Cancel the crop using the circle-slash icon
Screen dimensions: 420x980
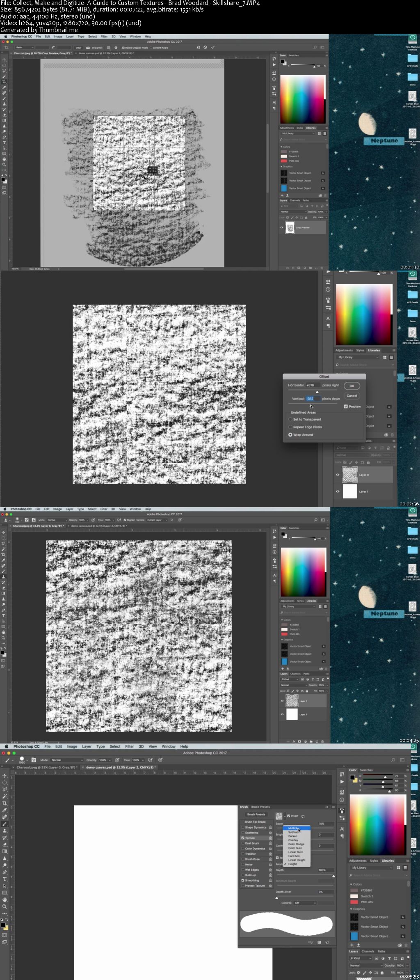(205, 48)
